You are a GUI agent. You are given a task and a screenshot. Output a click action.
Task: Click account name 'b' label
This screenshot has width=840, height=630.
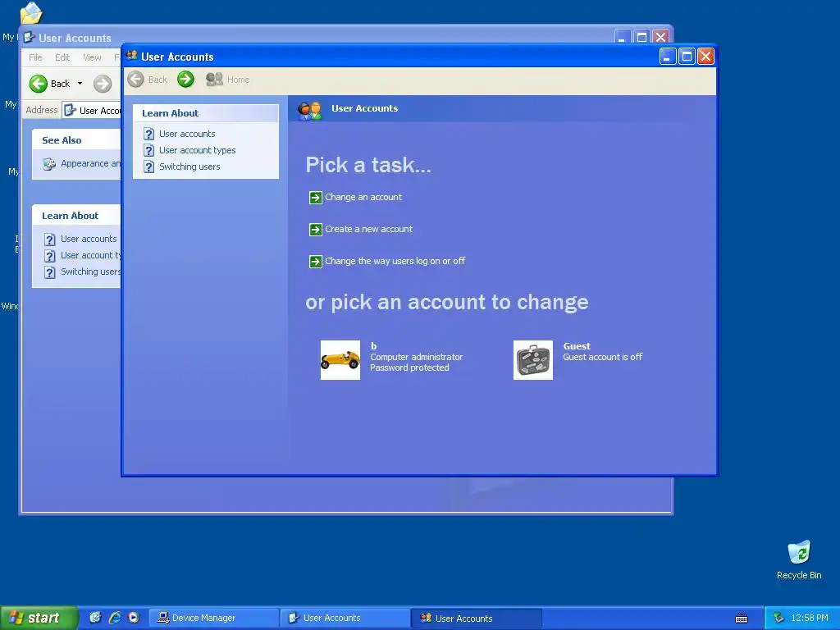[x=373, y=346]
